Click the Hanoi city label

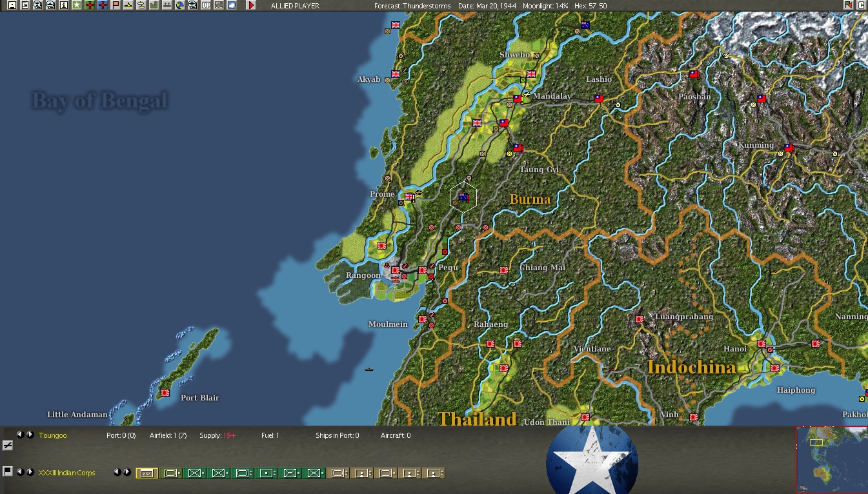[735, 349]
